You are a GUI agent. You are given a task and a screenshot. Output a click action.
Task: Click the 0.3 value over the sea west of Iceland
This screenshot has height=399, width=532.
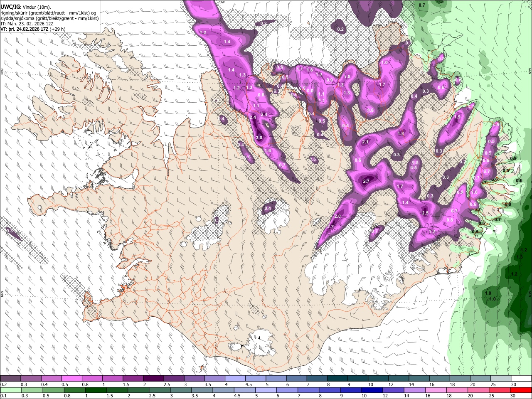pyautogui.click(x=10, y=231)
